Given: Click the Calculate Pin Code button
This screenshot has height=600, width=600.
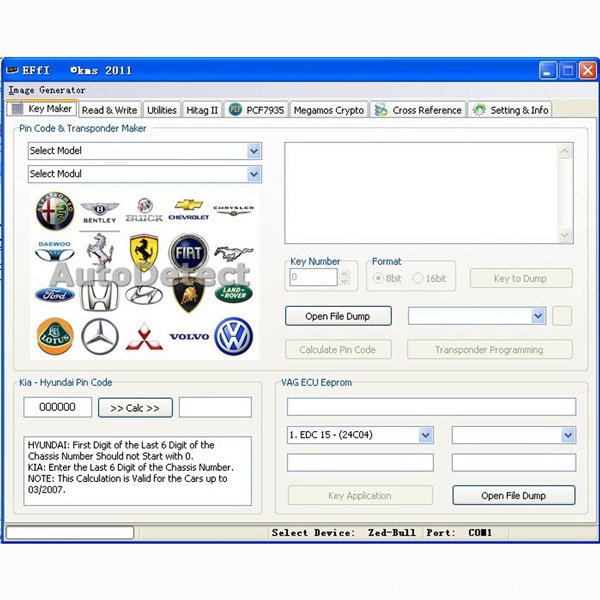Looking at the screenshot, I should (x=338, y=349).
